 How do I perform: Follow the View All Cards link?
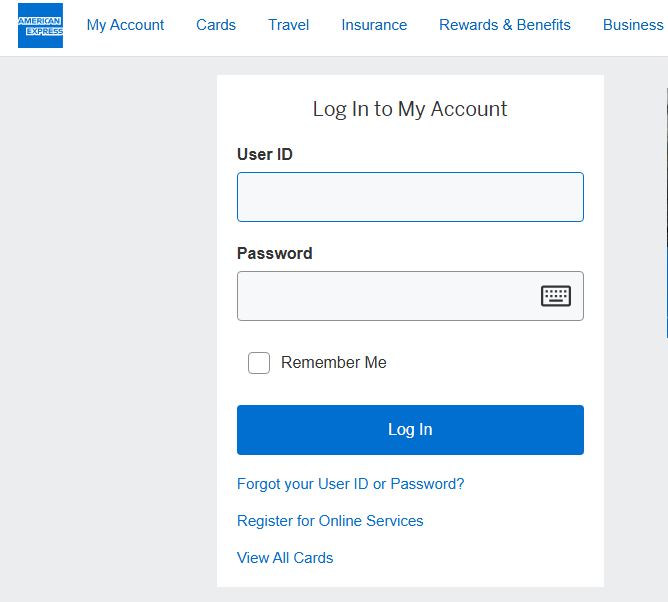(x=285, y=558)
